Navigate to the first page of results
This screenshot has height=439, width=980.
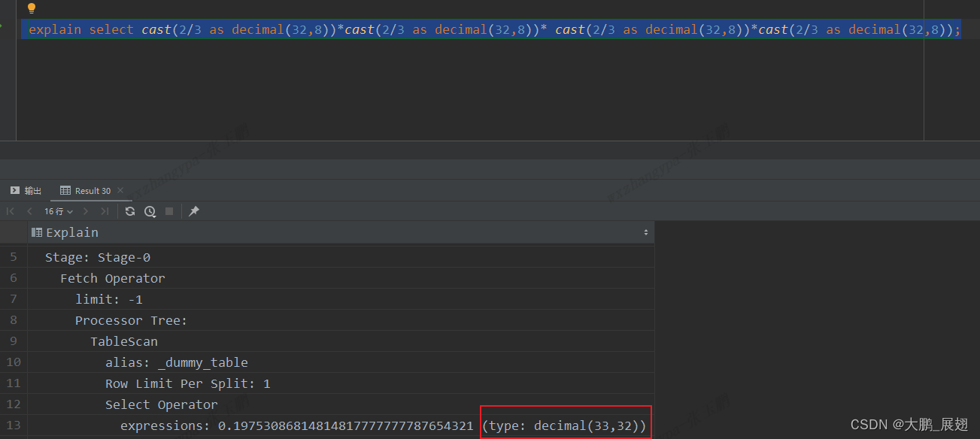(x=11, y=211)
